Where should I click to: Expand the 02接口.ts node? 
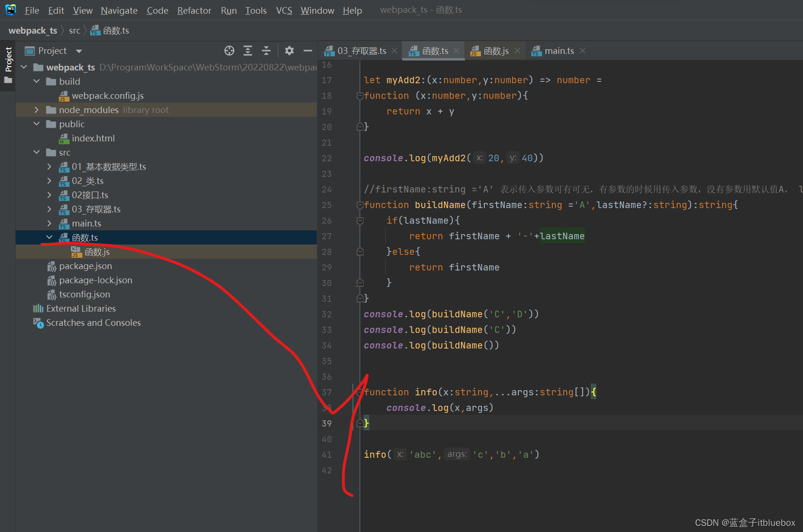click(49, 195)
